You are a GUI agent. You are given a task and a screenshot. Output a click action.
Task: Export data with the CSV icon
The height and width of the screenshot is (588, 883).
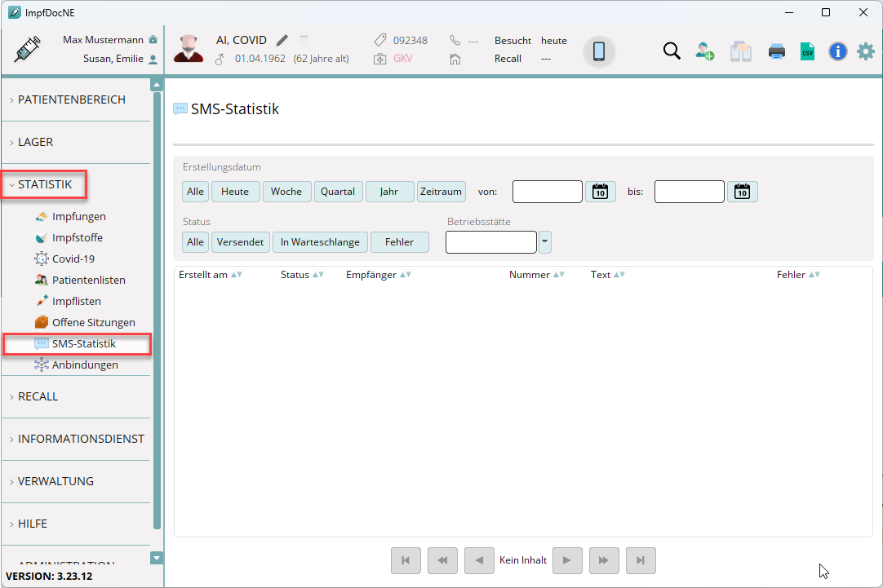pos(807,51)
